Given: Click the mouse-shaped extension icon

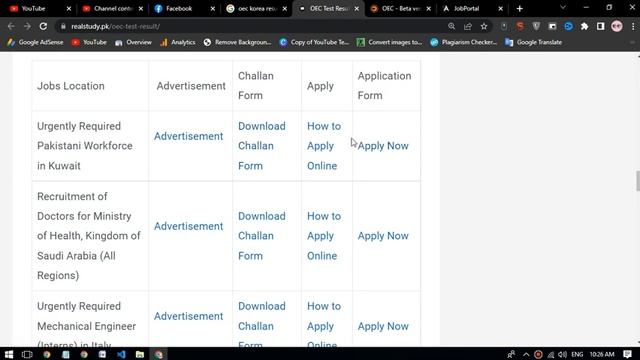Looking at the screenshot, I should tap(504, 26).
